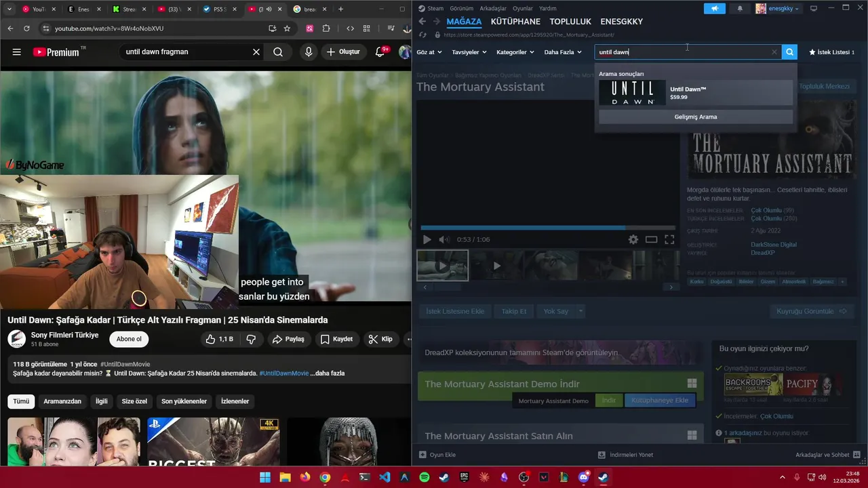Screen dimensions: 868x488
Task: Click Steam's search magnifier button
Action: pyautogui.click(x=789, y=52)
